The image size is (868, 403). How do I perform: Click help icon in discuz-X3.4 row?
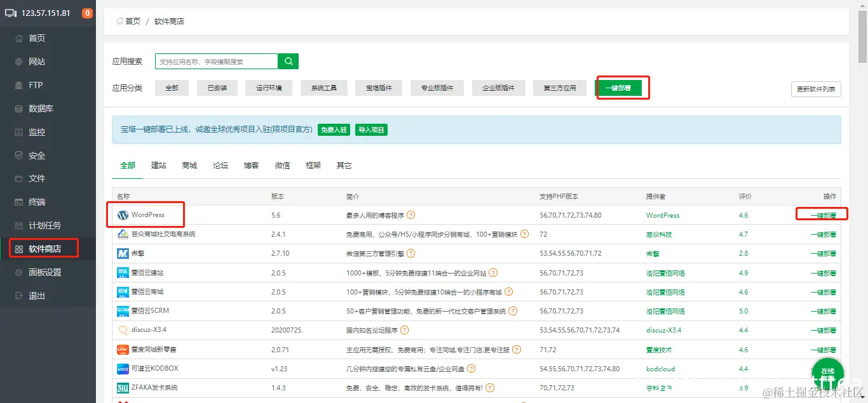coord(404,330)
